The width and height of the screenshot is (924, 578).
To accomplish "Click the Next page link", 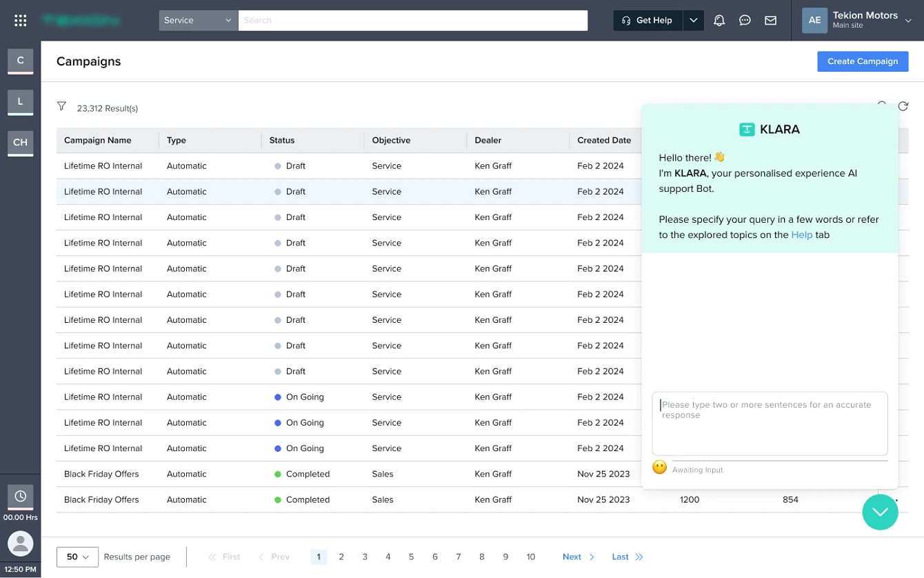I will pos(579,557).
